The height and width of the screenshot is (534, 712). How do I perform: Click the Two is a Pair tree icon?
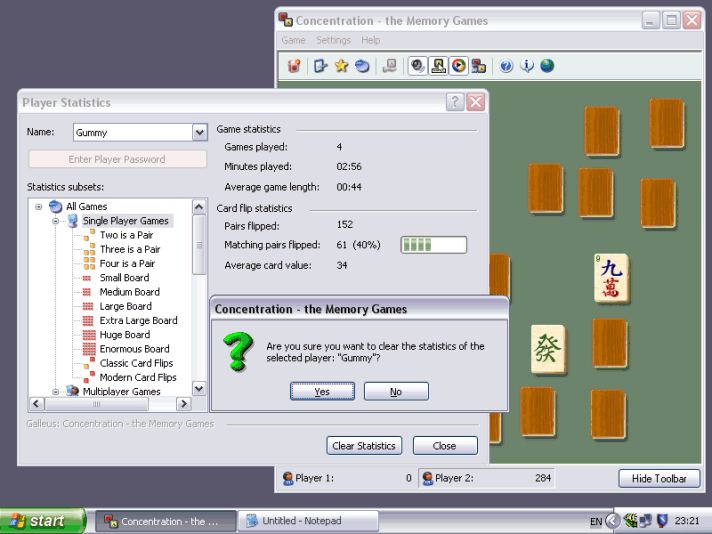tap(89, 235)
